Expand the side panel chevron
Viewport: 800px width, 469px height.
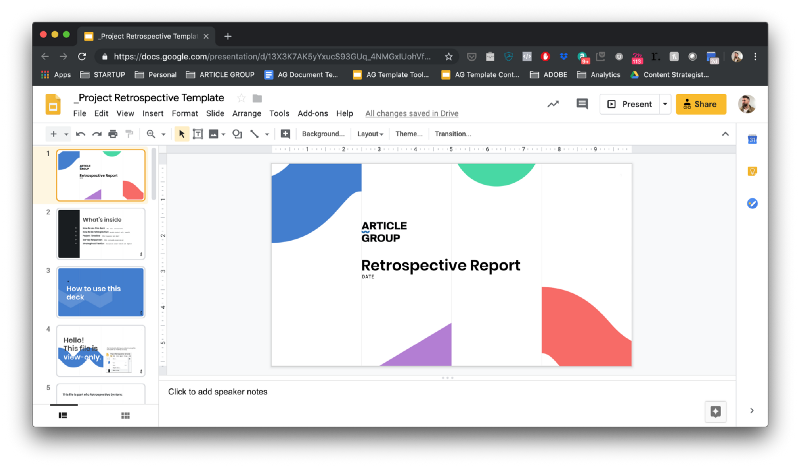point(752,410)
